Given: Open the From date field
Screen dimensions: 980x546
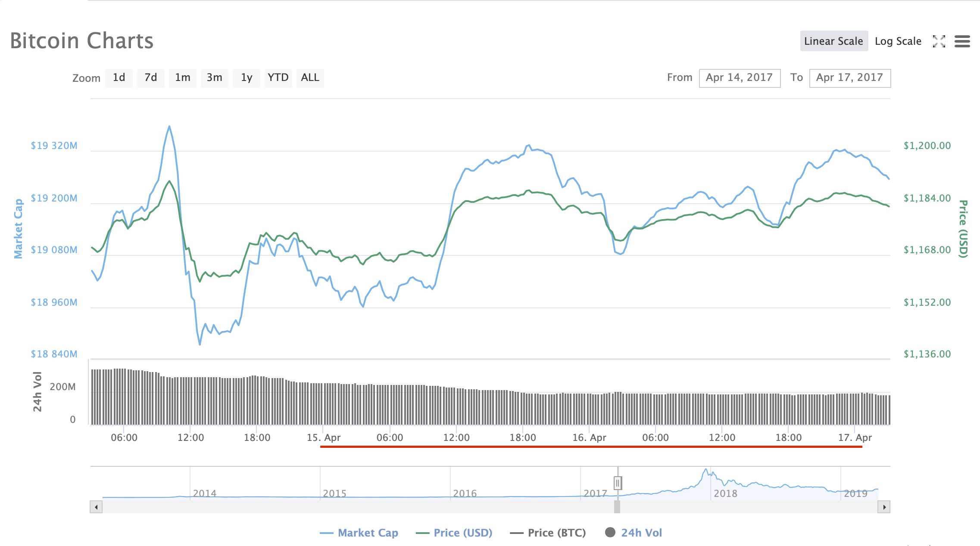Looking at the screenshot, I should [739, 78].
